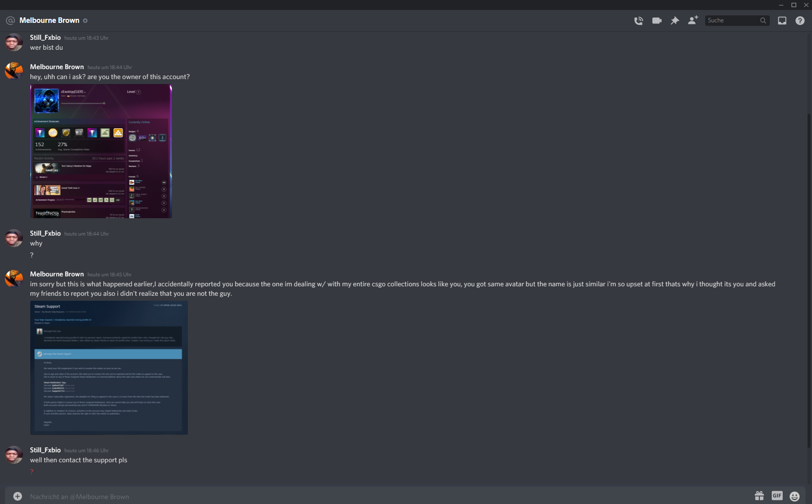Open the attachment plus button
Screen dimensions: 812x504
click(17, 496)
